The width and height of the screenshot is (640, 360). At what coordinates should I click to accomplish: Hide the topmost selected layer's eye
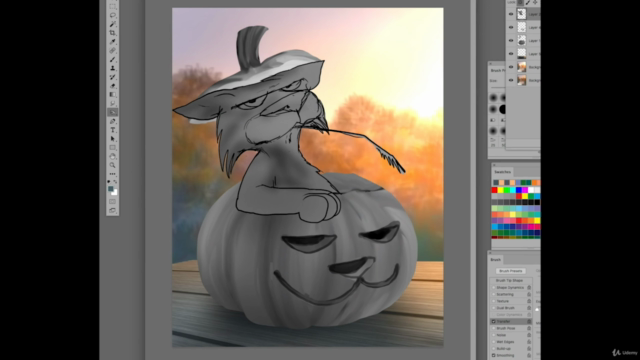511,14
